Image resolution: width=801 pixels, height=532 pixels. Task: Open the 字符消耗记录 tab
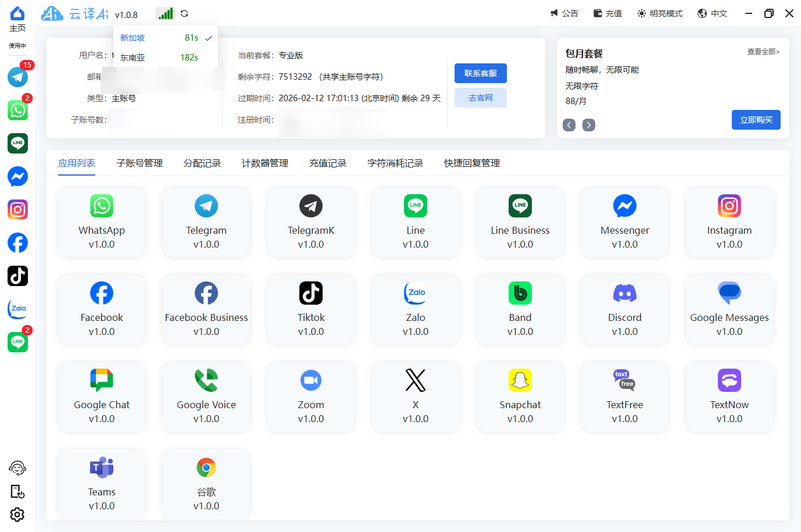395,163
